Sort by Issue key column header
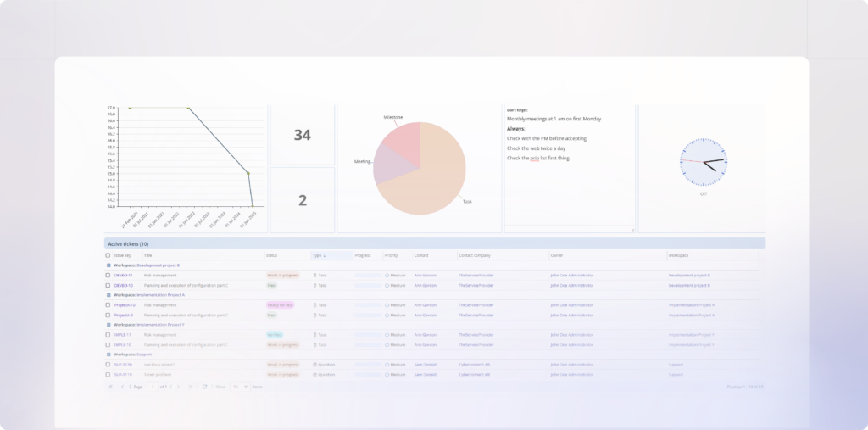 pos(127,255)
